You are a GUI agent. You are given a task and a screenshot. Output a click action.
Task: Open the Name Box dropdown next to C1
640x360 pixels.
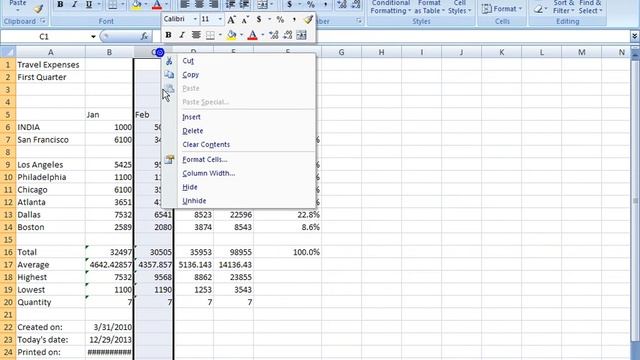(93, 37)
